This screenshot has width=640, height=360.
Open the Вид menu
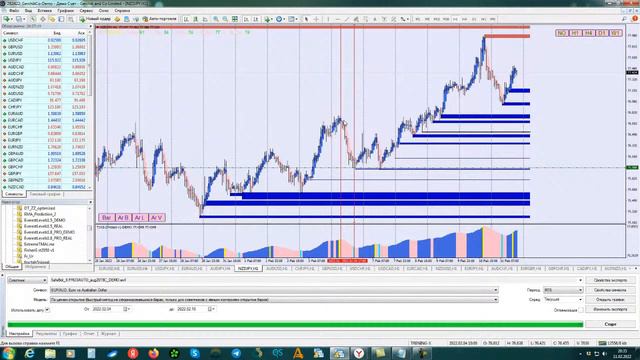point(29,11)
